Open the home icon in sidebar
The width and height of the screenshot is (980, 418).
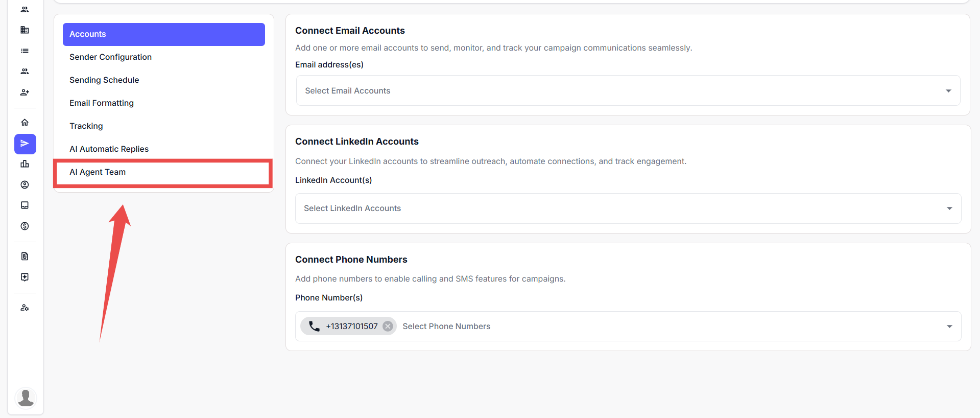click(25, 123)
